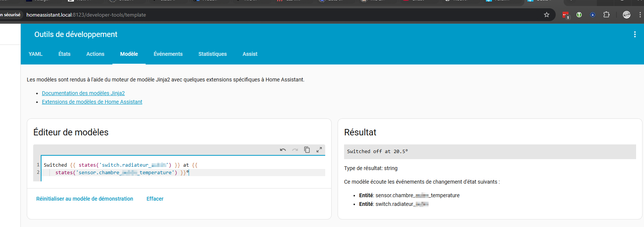
Task: Click the switch.radiateur entity entry
Action: coord(394,204)
